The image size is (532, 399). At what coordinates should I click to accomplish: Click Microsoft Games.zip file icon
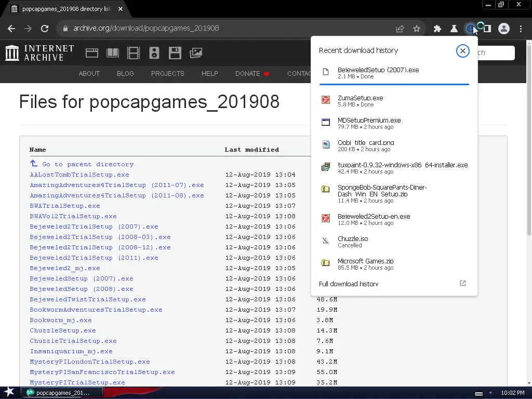coord(326,262)
